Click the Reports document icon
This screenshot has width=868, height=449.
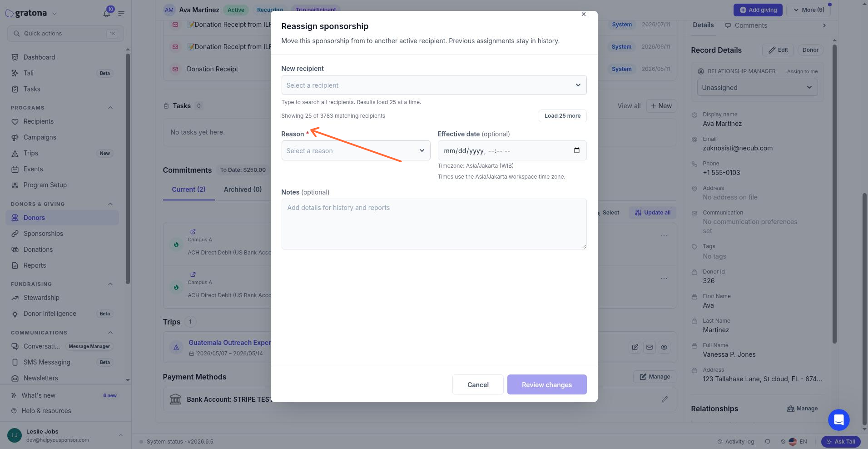point(15,265)
